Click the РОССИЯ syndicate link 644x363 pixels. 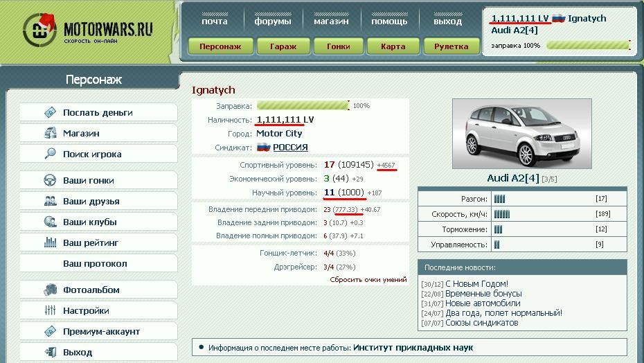point(290,147)
